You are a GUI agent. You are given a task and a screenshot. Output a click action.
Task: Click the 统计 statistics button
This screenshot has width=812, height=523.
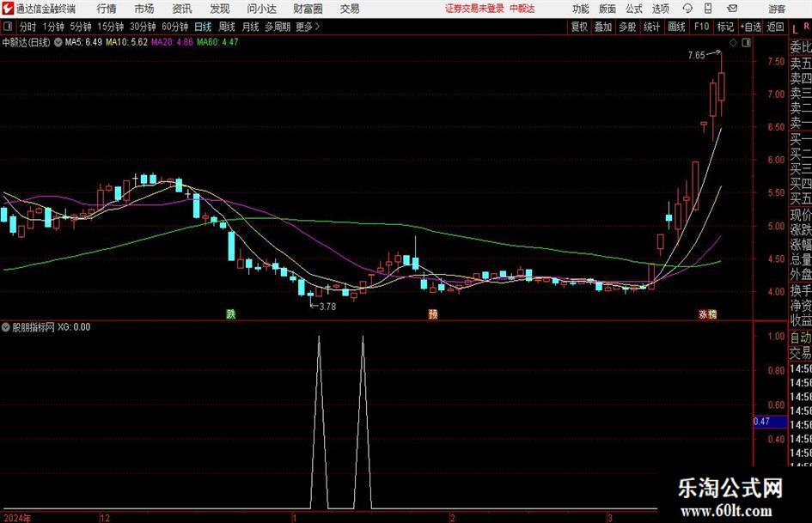651,27
